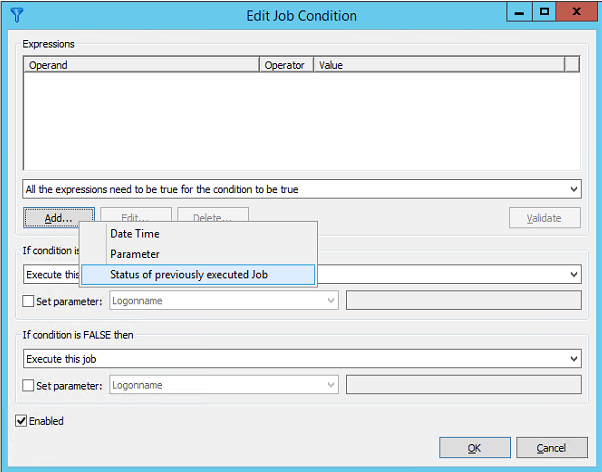Viewport: 602px width, 472px height.
Task: Tick the TRUE section Set parameter checkbox
Action: [x=28, y=301]
